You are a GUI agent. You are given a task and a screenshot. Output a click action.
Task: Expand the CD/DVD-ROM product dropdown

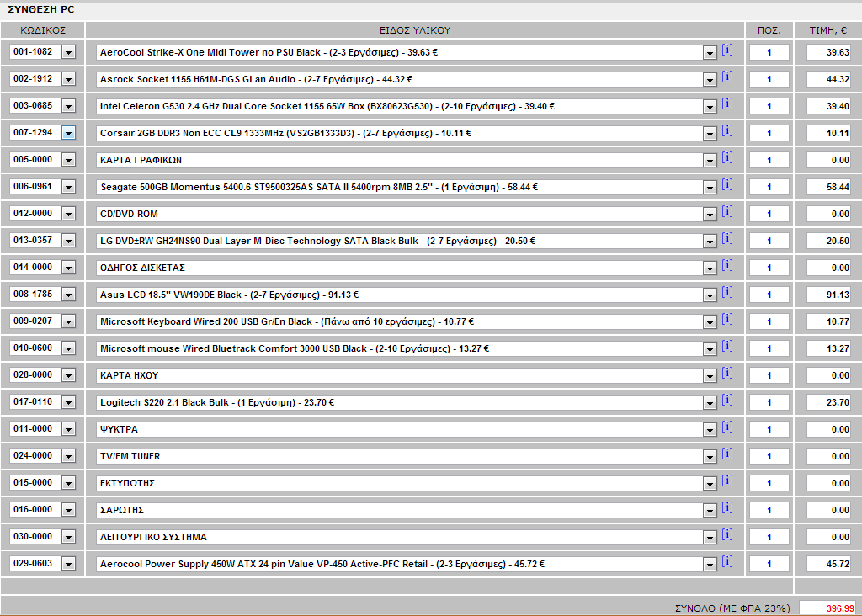[710, 215]
